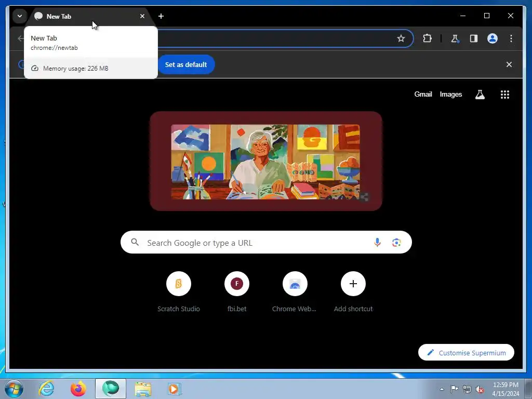Show hidden system tray icons

coord(442,389)
